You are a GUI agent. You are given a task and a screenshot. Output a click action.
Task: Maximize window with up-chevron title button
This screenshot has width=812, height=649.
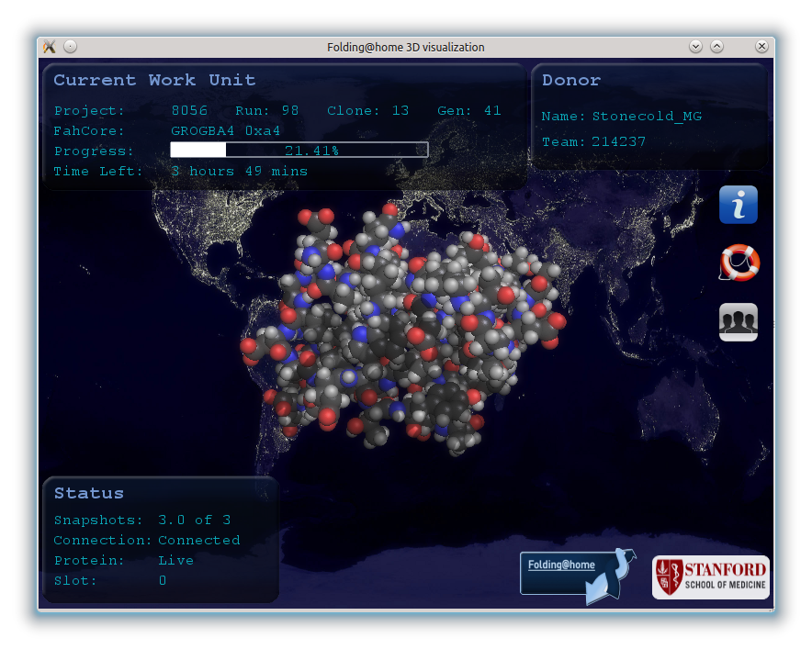tap(716, 47)
